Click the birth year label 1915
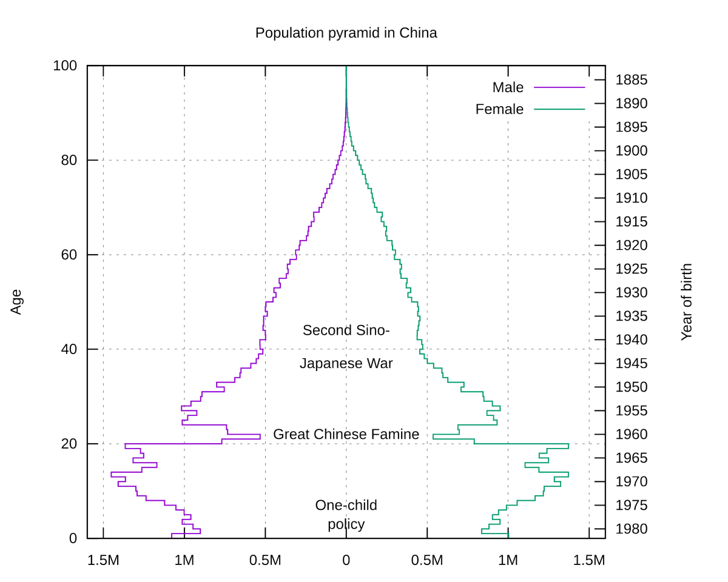Viewport: 728px width, 582px height. point(632,222)
